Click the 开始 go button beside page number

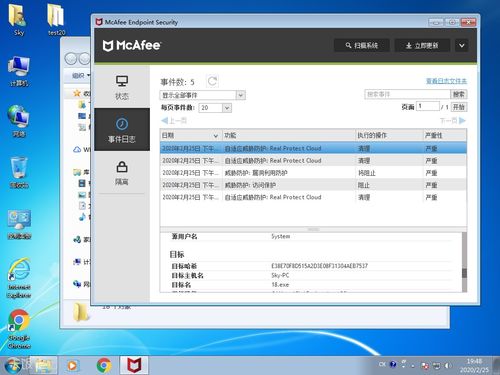click(x=459, y=107)
